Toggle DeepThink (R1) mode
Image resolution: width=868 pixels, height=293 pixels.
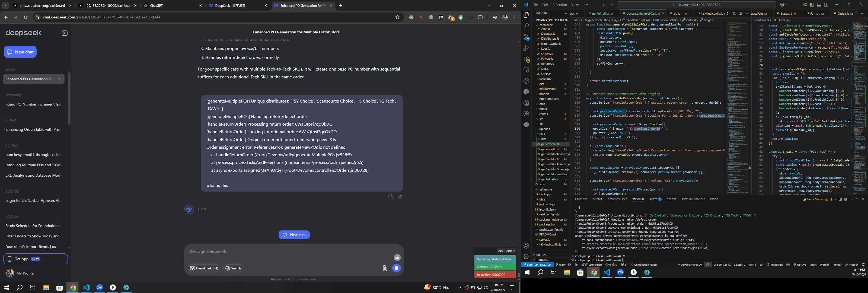(x=204, y=268)
